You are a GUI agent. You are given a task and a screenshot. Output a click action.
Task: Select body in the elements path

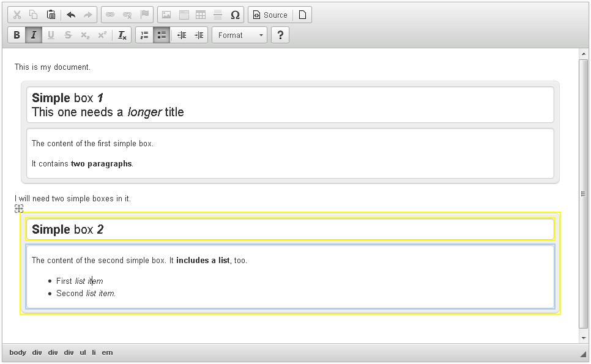[18, 352]
